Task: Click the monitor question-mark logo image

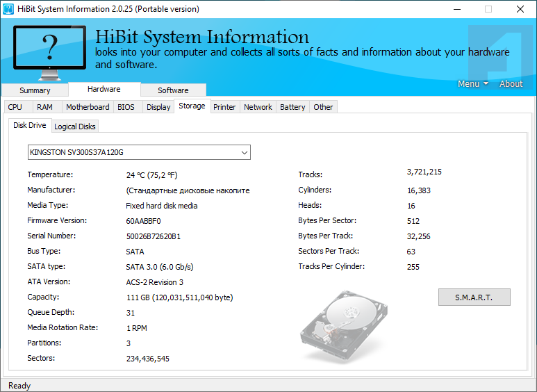Action: 49,53
